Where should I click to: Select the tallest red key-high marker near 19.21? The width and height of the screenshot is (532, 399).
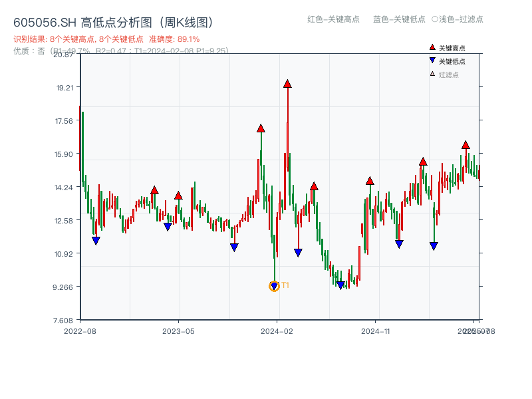click(x=287, y=83)
